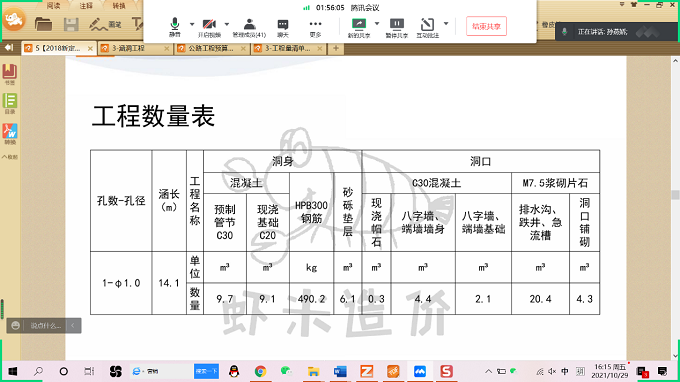Switch to the 公路工程预算 document tab

(x=211, y=48)
